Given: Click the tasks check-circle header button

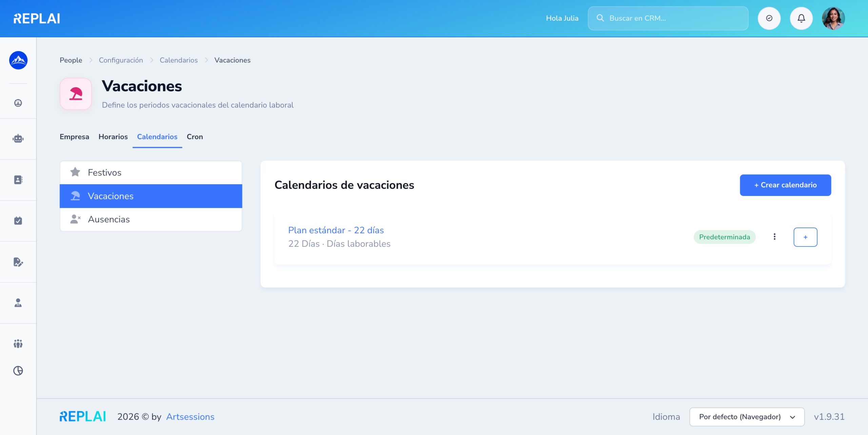Looking at the screenshot, I should click(769, 18).
